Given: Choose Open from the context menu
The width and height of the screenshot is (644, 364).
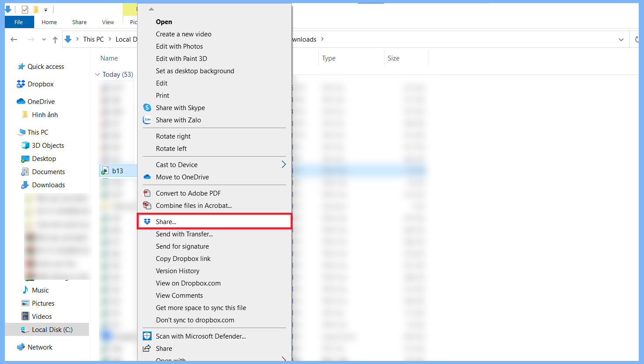Looking at the screenshot, I should (x=164, y=21).
